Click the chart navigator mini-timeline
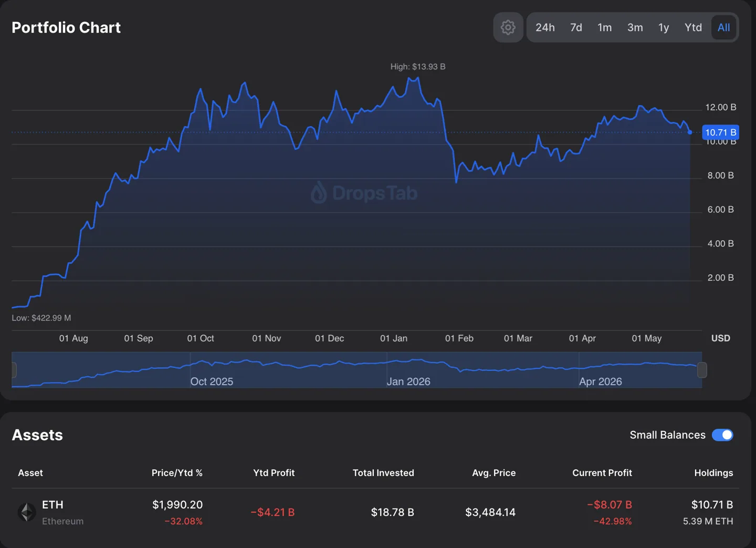The image size is (756, 548). [x=356, y=370]
